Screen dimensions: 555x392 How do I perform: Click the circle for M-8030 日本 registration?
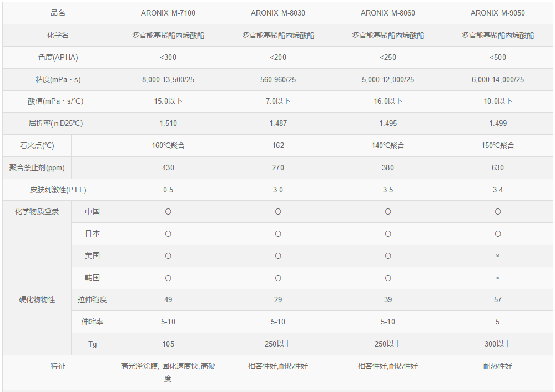(x=278, y=234)
